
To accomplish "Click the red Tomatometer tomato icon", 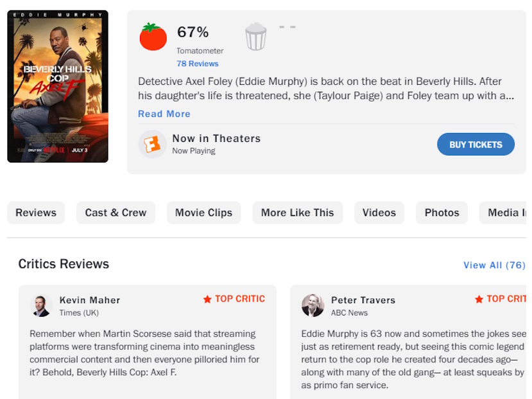I will pyautogui.click(x=153, y=37).
